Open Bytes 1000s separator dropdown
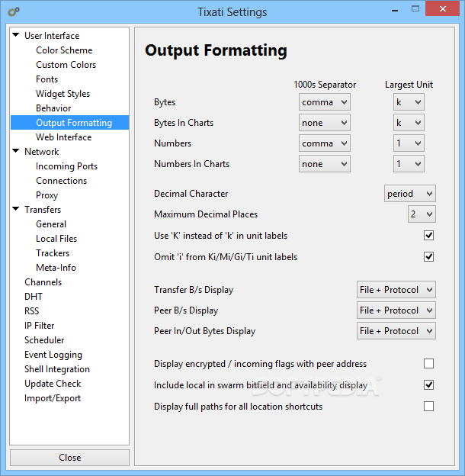The image size is (465, 476). pyautogui.click(x=324, y=102)
